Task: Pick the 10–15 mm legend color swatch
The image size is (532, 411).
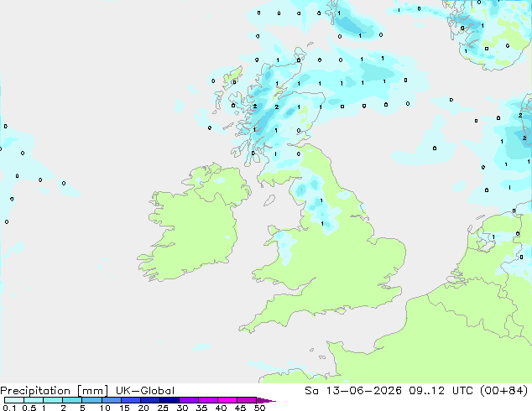Action: pyautogui.click(x=111, y=400)
